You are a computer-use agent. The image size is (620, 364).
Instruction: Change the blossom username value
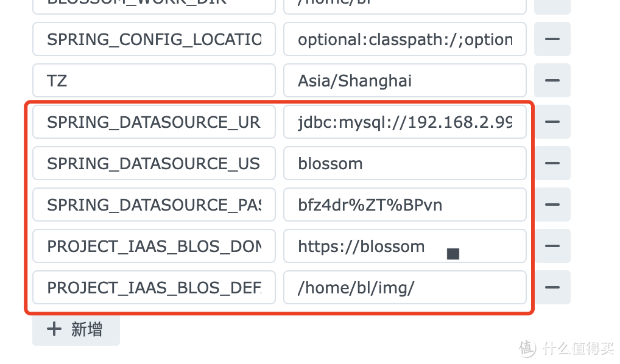coord(404,164)
